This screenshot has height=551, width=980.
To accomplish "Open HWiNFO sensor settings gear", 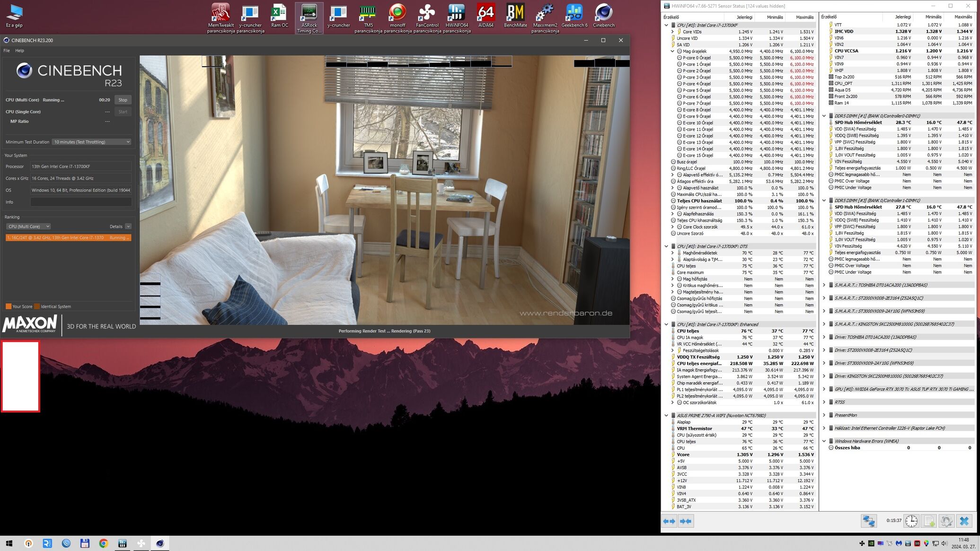I will coord(946,521).
